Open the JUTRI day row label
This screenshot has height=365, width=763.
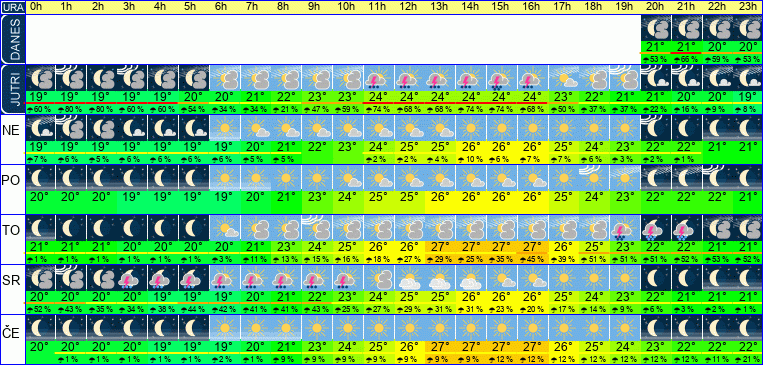13,89
